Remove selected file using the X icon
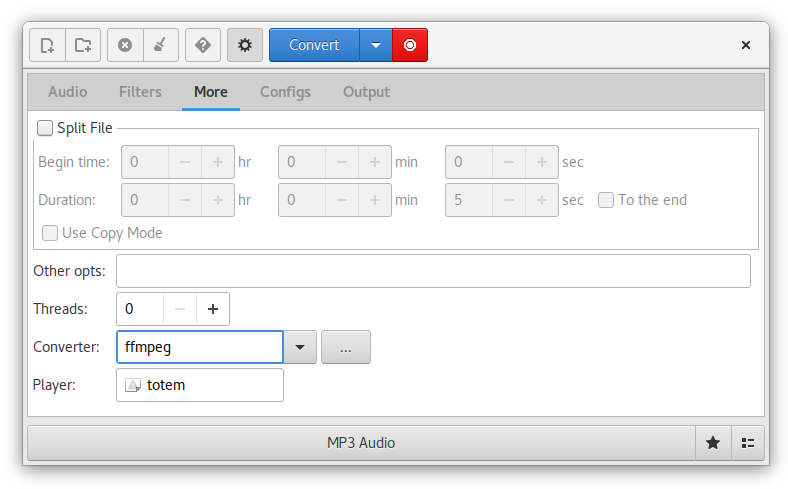 coord(125,45)
